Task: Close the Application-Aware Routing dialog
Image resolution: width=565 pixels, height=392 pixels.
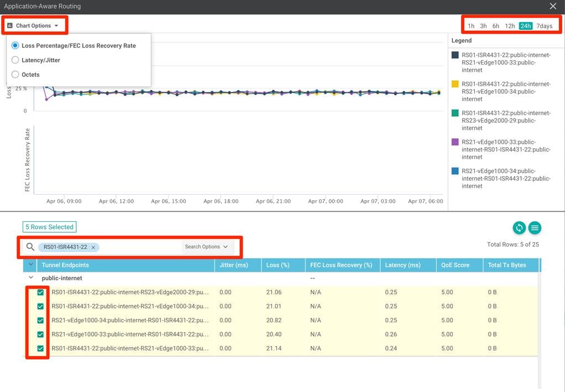Action: pyautogui.click(x=553, y=6)
